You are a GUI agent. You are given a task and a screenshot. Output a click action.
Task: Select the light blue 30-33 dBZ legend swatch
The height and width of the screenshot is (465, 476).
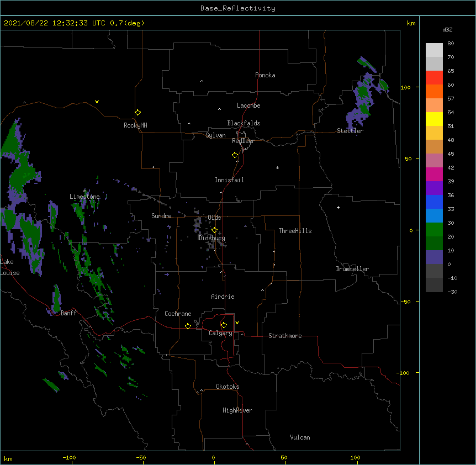434,216
